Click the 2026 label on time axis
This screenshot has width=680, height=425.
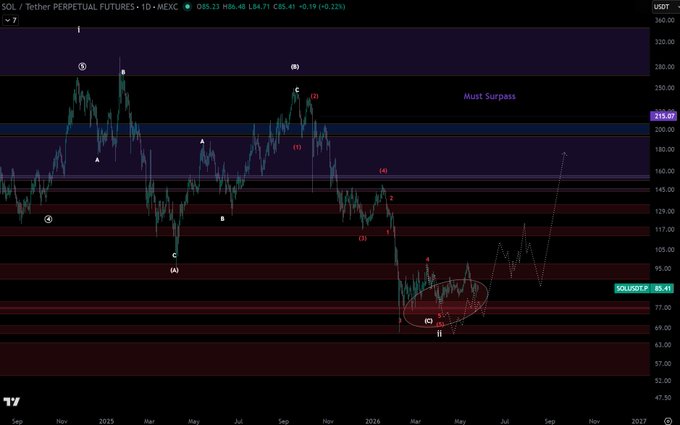tap(373, 421)
